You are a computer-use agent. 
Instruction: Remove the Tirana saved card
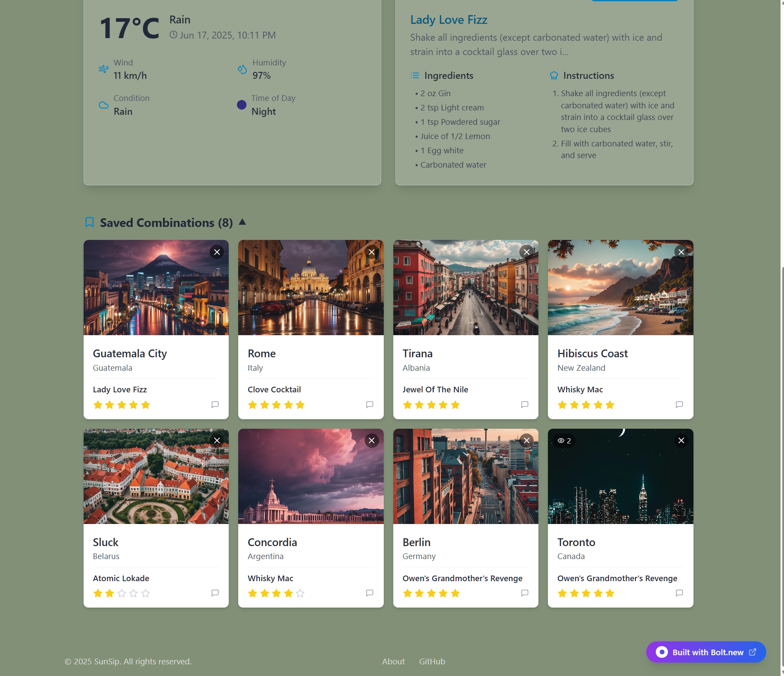pos(527,252)
